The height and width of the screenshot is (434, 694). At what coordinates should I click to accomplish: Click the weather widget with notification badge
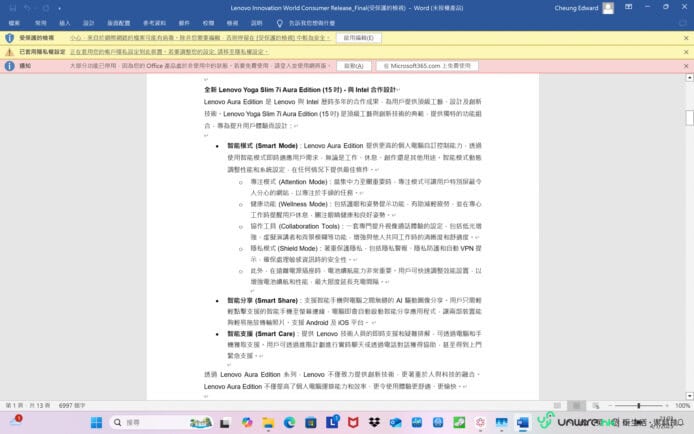[x=16, y=421]
